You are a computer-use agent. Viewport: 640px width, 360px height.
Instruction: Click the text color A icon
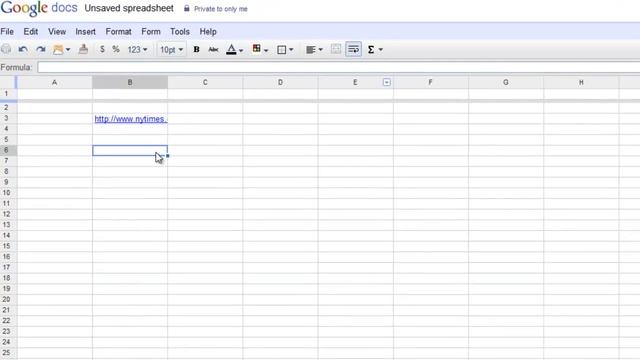click(x=231, y=49)
